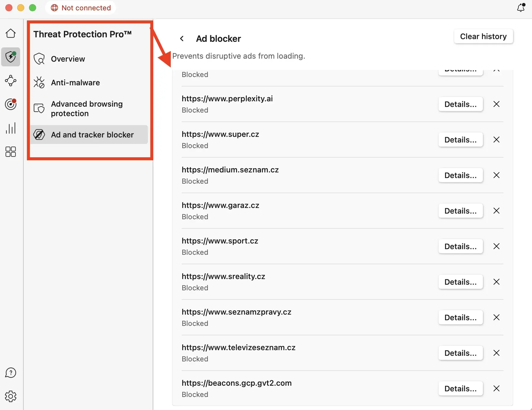This screenshot has width=532, height=410.
Task: Go back using the chevron arrow
Action: (182, 39)
